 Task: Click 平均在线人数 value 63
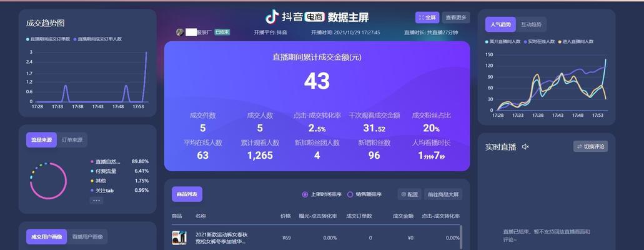pyautogui.click(x=202, y=156)
